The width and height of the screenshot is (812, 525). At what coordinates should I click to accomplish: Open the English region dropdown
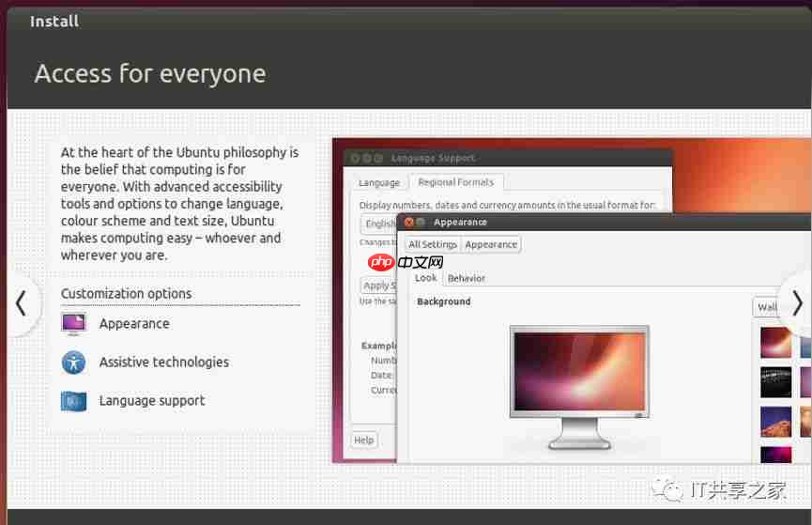[x=378, y=224]
